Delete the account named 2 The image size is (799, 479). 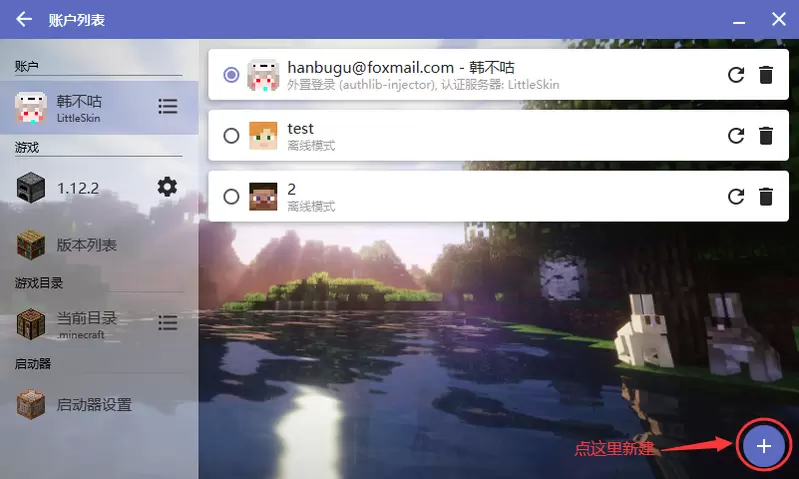(765, 196)
